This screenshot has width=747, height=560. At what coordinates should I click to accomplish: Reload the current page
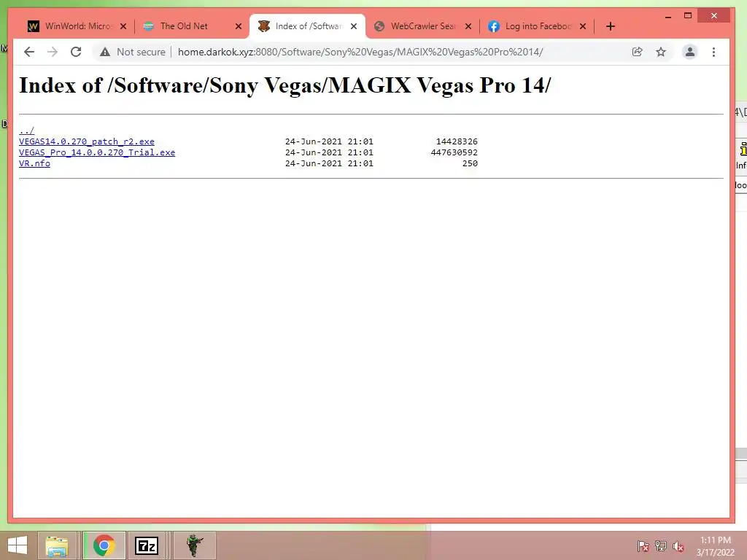pos(76,52)
